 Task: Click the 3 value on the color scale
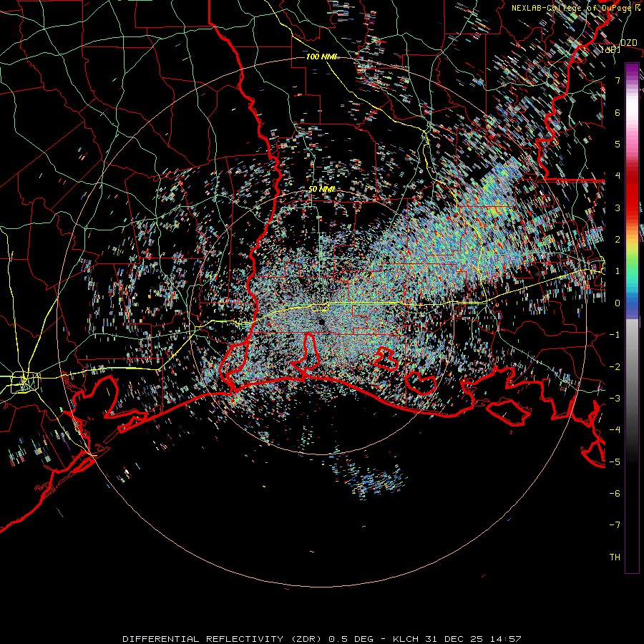click(618, 208)
